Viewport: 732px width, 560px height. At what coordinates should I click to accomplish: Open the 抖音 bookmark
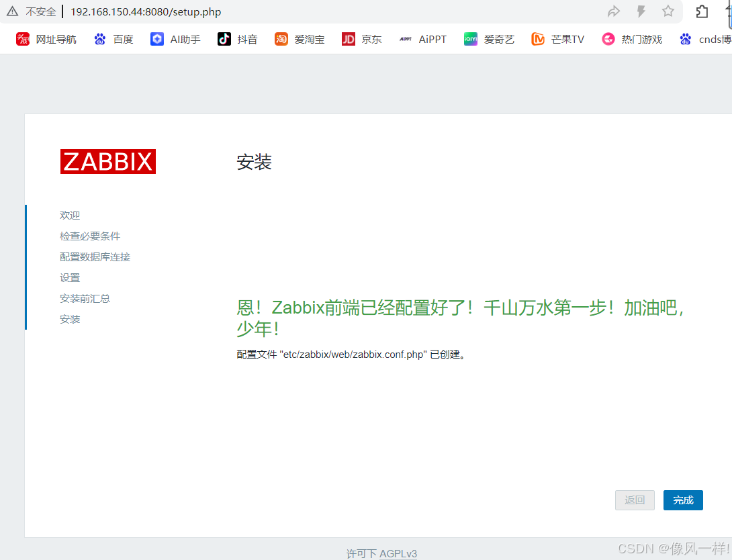pyautogui.click(x=238, y=39)
